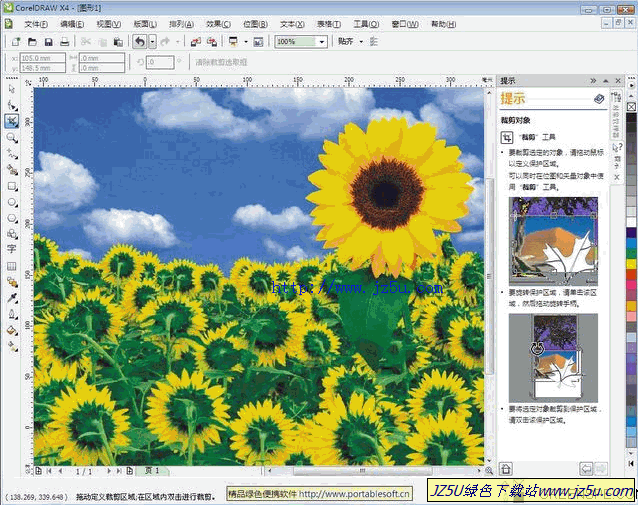
Task: Click the x position field 105.0 mm
Action: click(x=42, y=58)
